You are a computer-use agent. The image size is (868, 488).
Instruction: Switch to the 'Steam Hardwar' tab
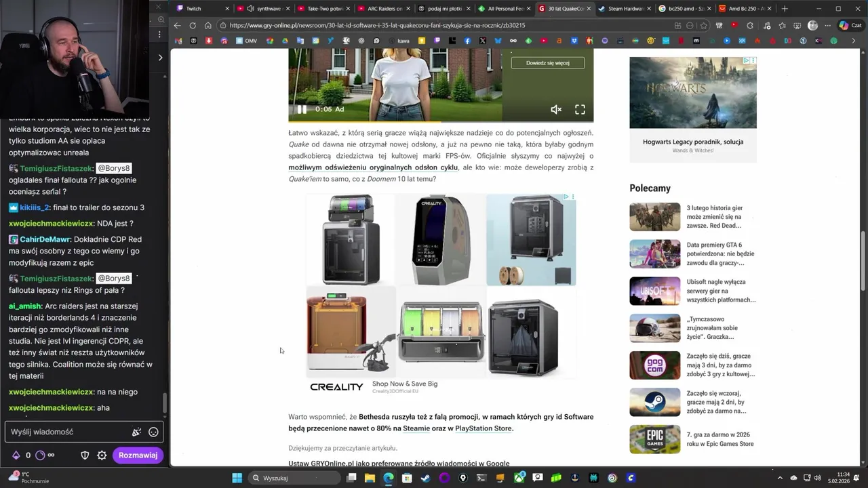coord(625,9)
